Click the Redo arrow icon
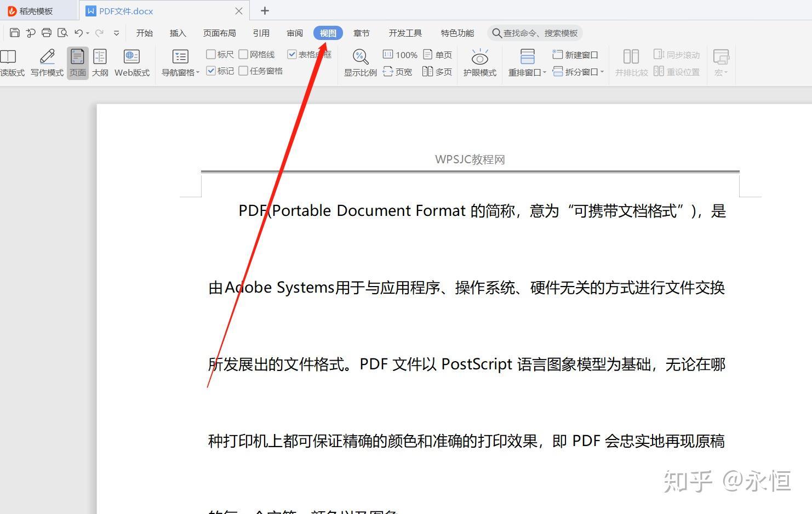 tap(99, 33)
